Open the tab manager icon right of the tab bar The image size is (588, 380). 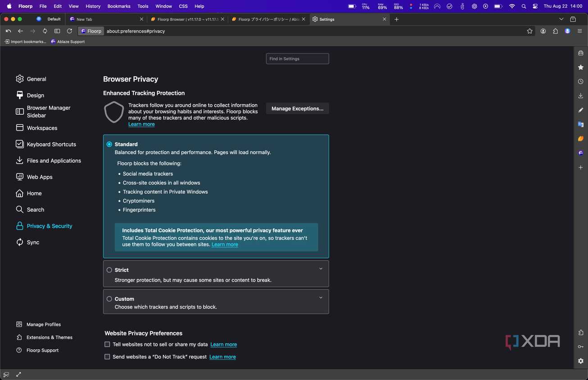pyautogui.click(x=573, y=19)
